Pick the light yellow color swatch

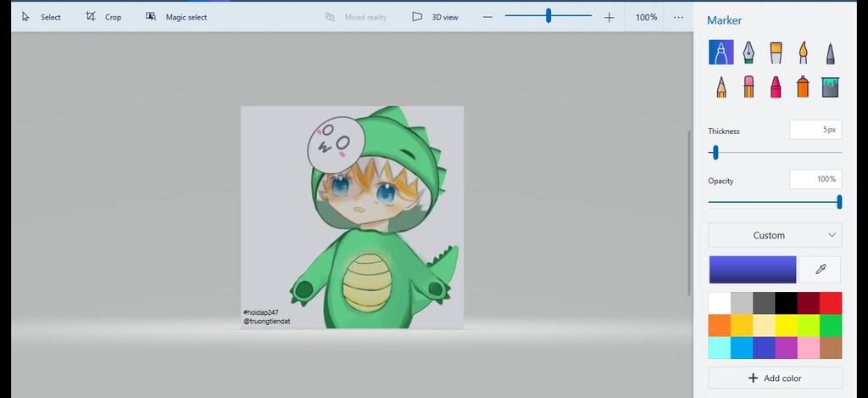pos(764,325)
